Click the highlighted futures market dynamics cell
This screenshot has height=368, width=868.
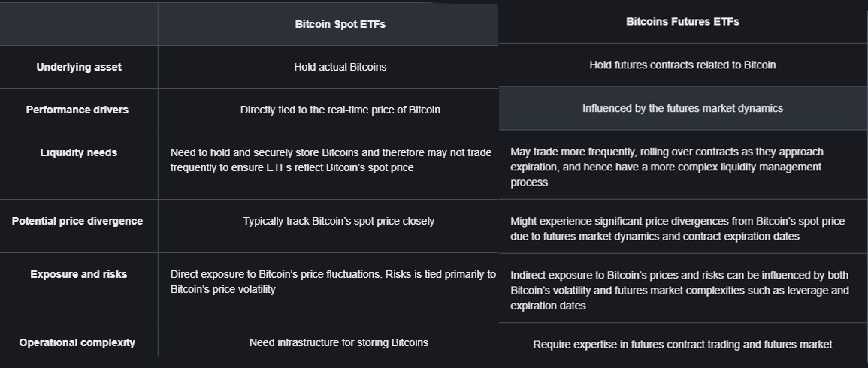click(x=682, y=108)
